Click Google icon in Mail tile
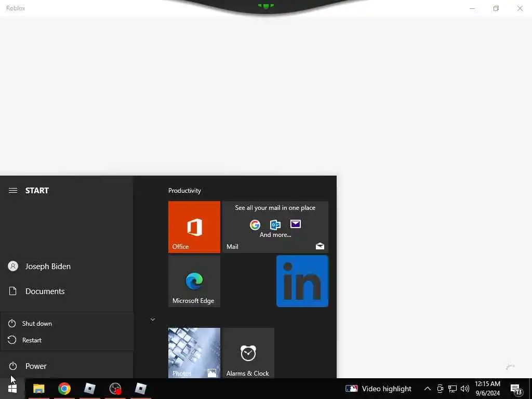Image resolution: width=532 pixels, height=399 pixels. 255,224
